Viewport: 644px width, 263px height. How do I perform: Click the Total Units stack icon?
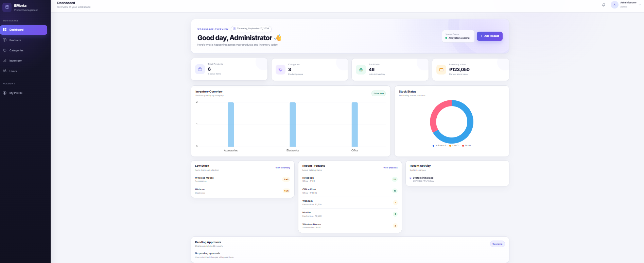(361, 69)
